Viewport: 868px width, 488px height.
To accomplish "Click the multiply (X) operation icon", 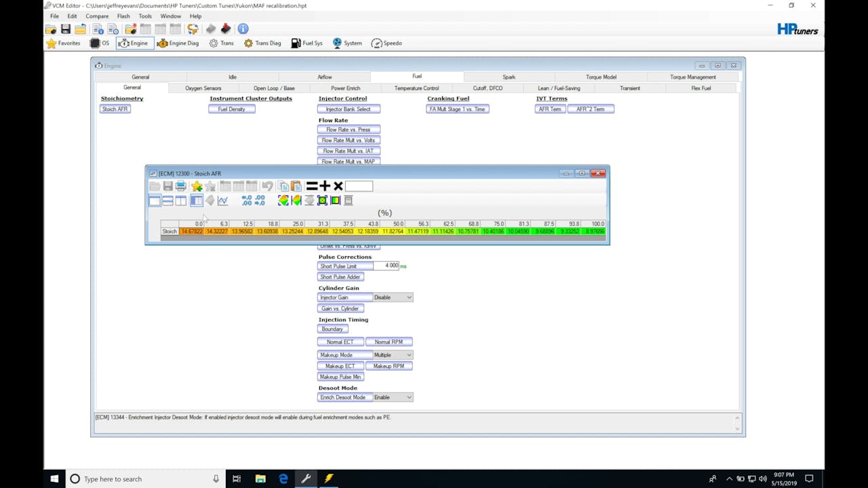I will [x=338, y=186].
